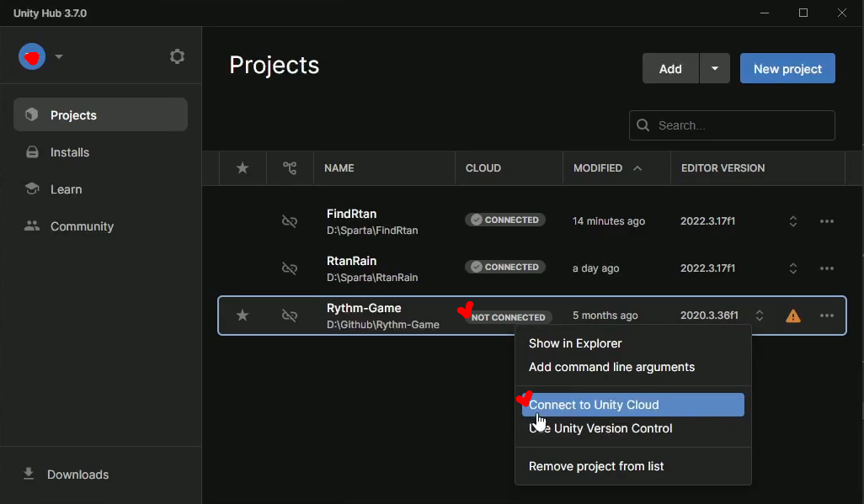Screen dimensions: 864x504
Task: Create a New project
Action: pos(787,68)
